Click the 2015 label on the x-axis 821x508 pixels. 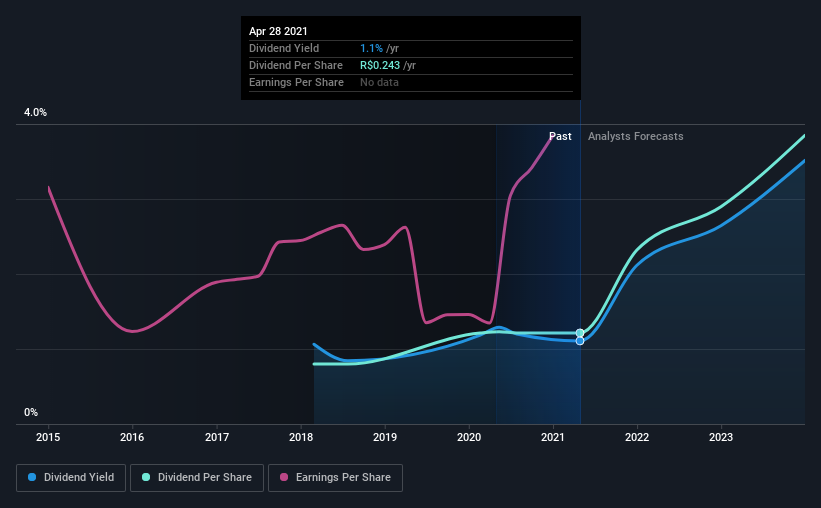(48, 437)
